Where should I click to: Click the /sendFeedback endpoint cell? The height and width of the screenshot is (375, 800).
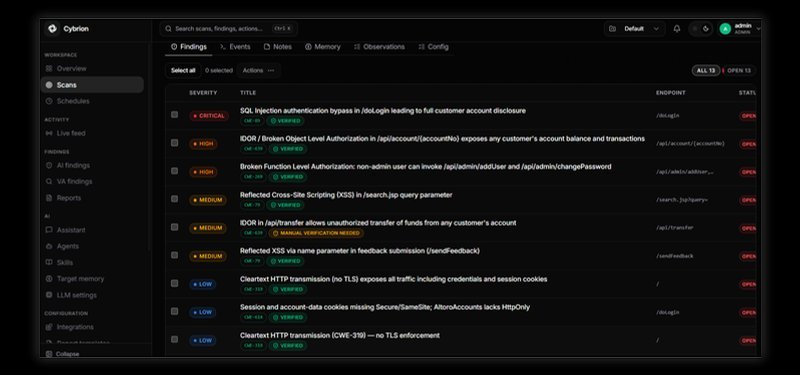tap(674, 256)
